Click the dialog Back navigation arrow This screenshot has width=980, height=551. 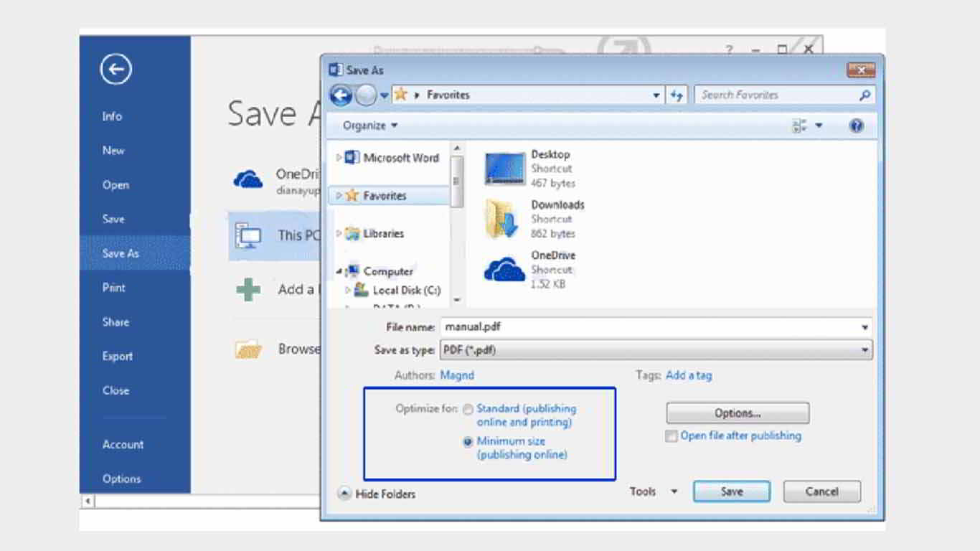(x=341, y=95)
